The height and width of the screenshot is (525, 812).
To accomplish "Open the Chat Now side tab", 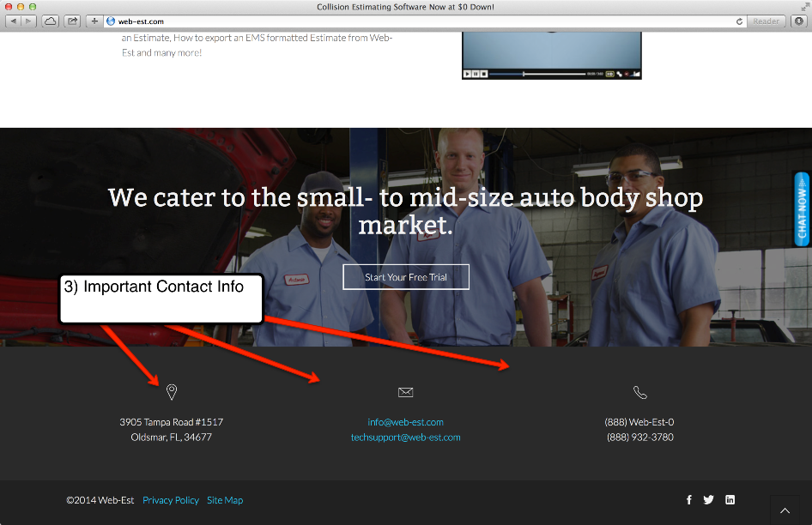I will coord(802,209).
